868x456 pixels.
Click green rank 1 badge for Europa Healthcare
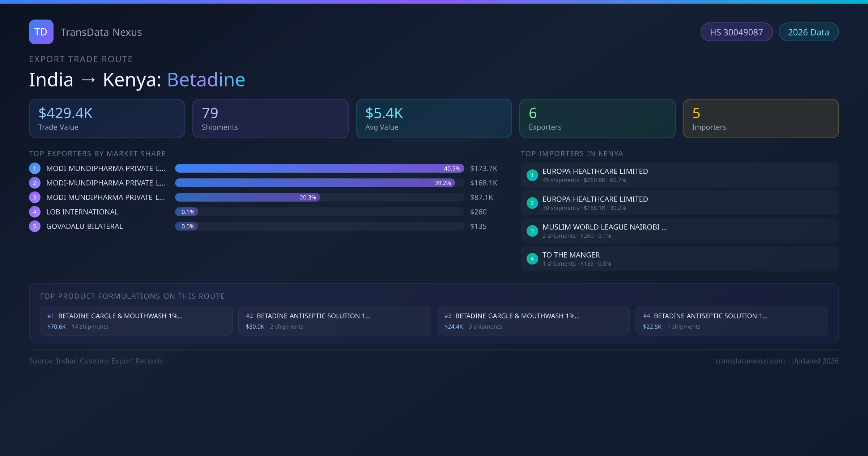tap(532, 175)
